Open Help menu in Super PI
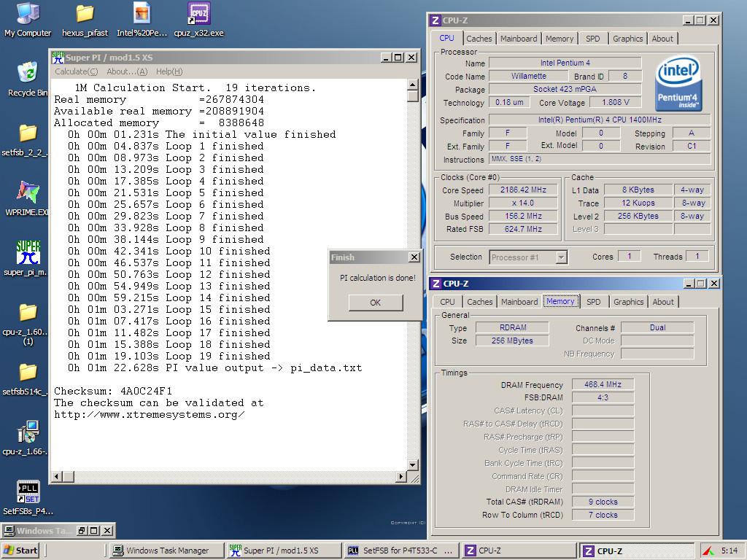 [x=169, y=71]
